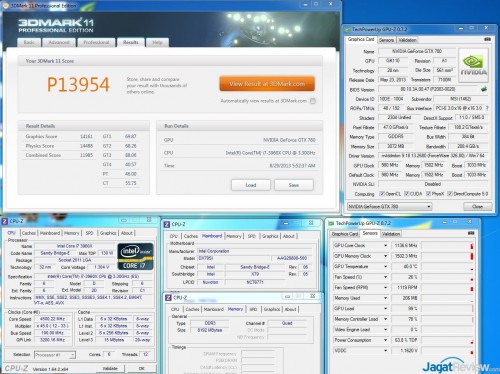Open Validation tab in GPU-Z Graphics Card window

pos(407,40)
